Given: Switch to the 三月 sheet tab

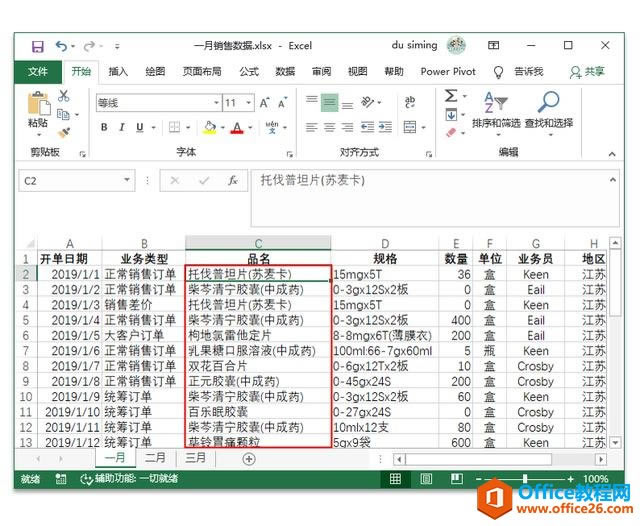Looking at the screenshot, I should tap(196, 458).
